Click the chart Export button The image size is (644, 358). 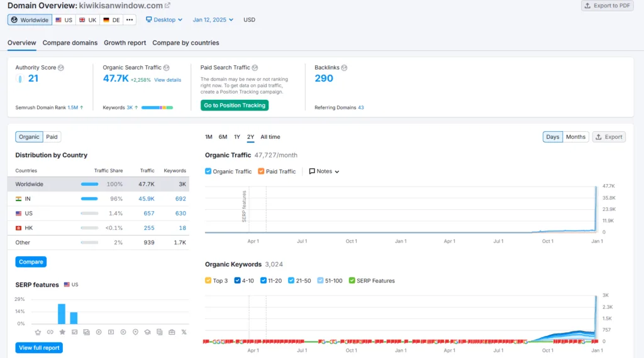609,137
